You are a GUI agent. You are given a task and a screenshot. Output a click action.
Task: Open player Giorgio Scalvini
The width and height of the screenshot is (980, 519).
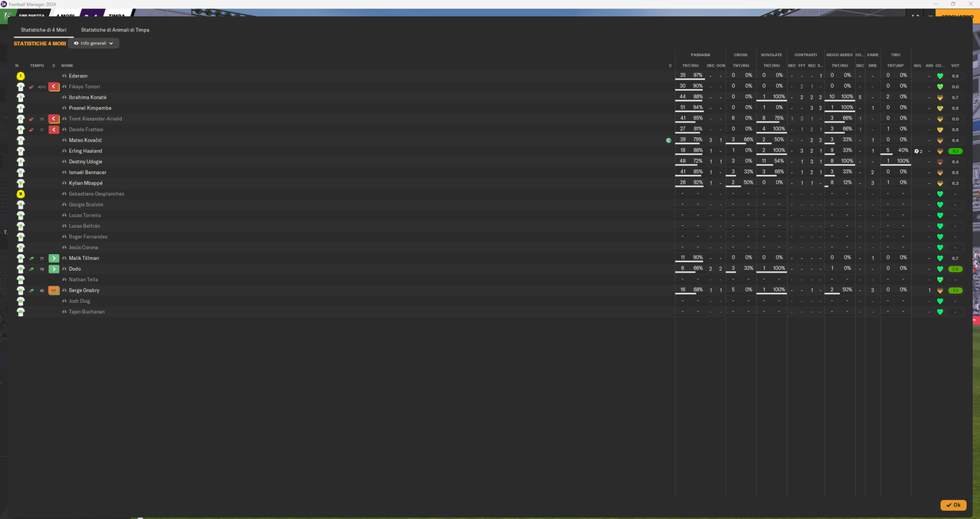[86, 204]
